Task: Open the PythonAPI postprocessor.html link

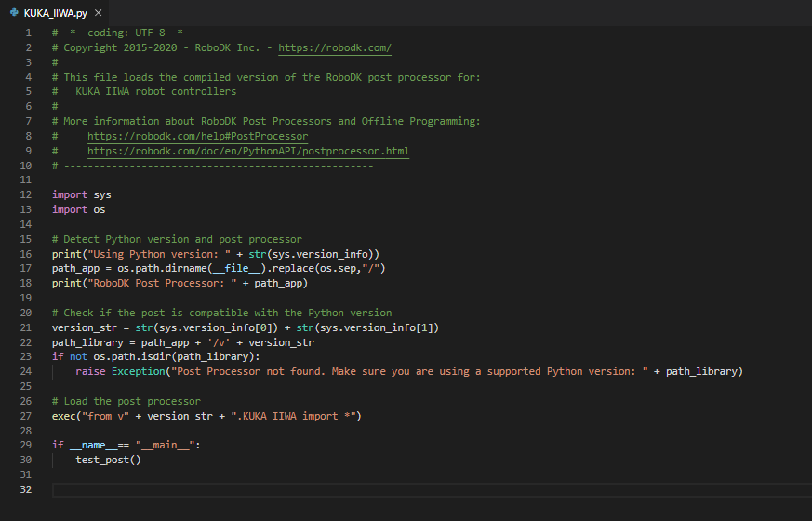Action: [248, 151]
